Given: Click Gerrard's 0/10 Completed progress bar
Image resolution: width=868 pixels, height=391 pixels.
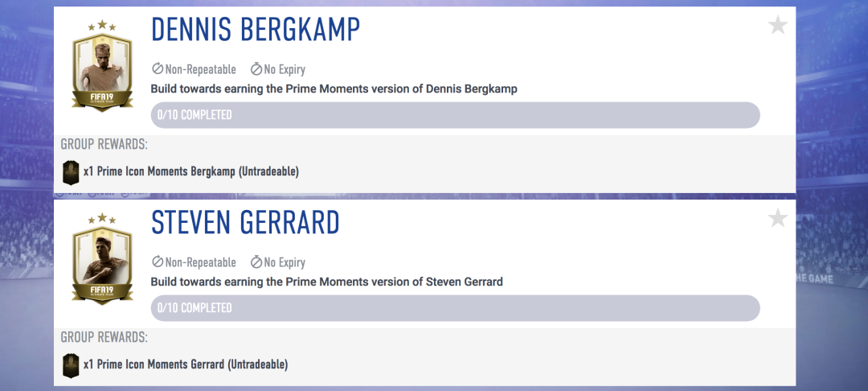Looking at the screenshot, I should click(x=455, y=308).
